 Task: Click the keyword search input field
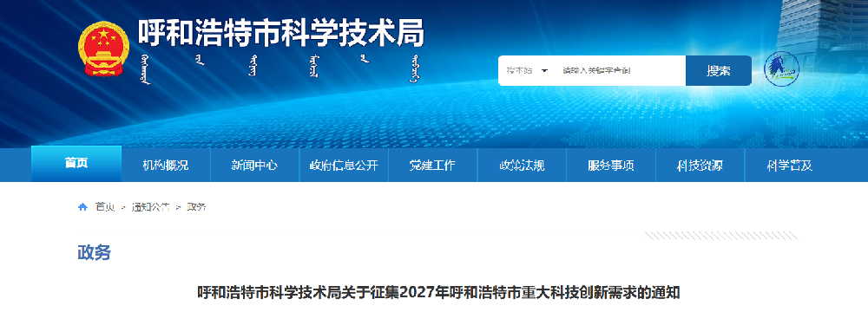[x=620, y=71]
